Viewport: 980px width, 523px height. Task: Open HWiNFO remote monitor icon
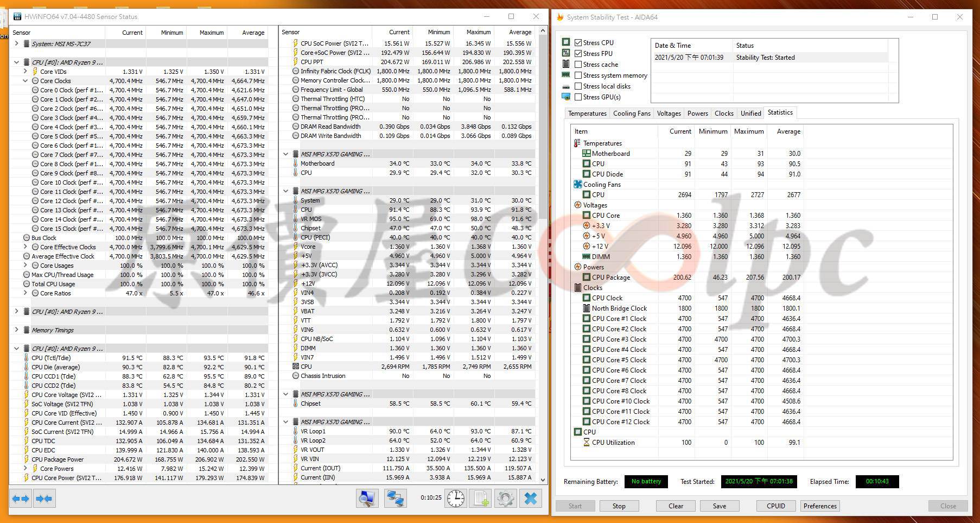pos(367,498)
